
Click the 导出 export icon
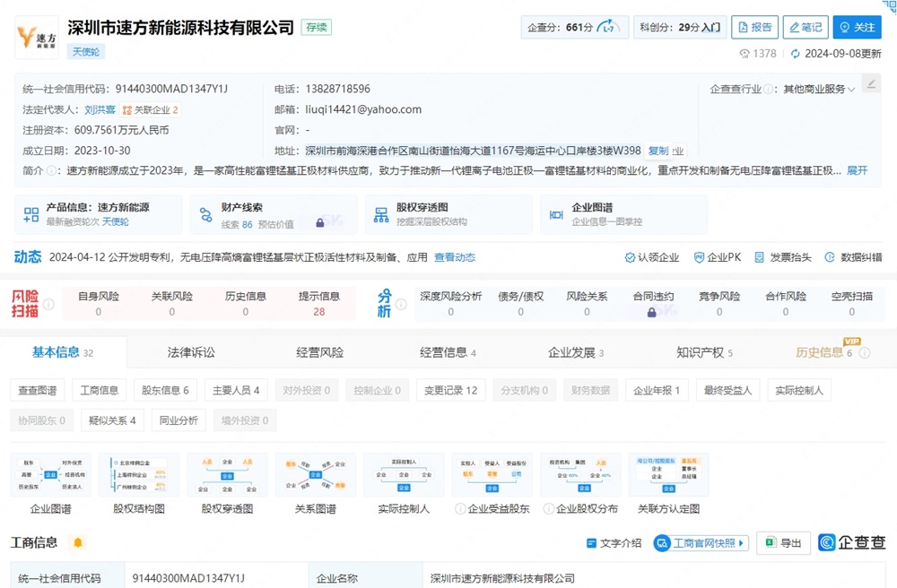point(782,542)
